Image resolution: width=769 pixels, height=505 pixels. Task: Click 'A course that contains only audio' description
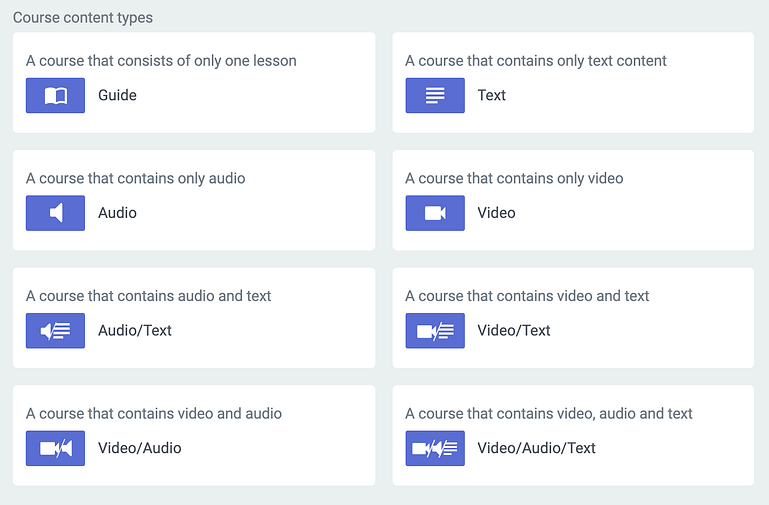pyautogui.click(x=135, y=178)
